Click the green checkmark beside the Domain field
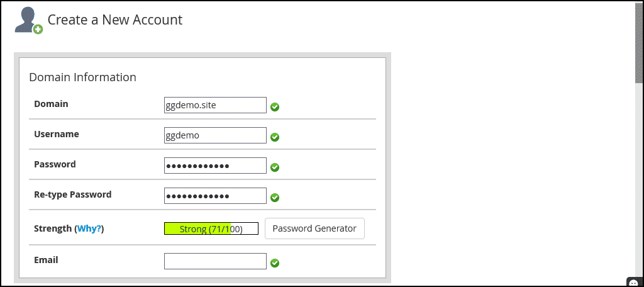 click(x=275, y=107)
